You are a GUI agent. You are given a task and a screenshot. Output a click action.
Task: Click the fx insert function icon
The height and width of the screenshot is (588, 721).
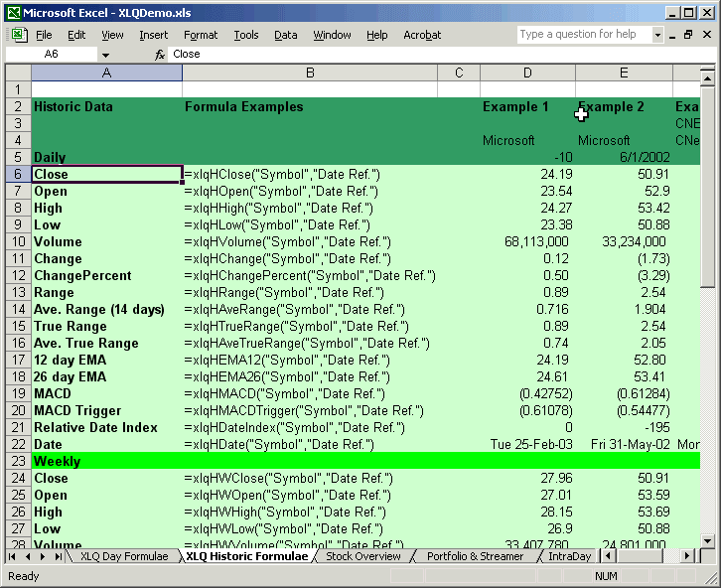pos(160,55)
